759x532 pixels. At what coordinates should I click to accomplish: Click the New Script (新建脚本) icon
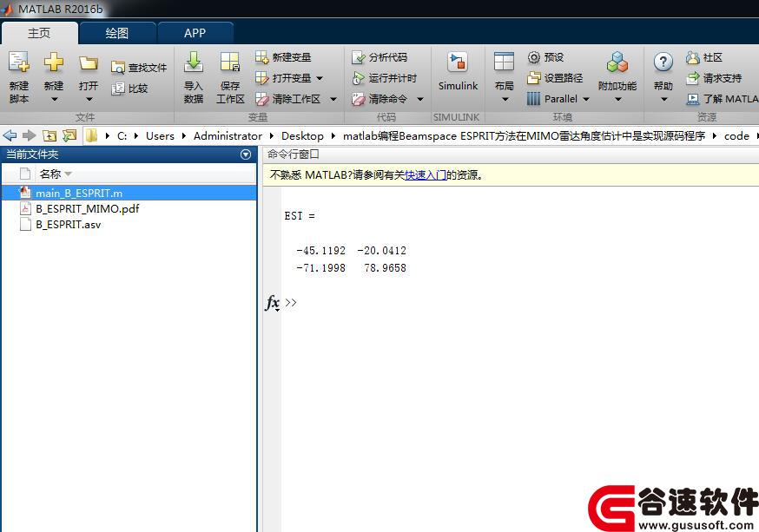click(x=19, y=62)
